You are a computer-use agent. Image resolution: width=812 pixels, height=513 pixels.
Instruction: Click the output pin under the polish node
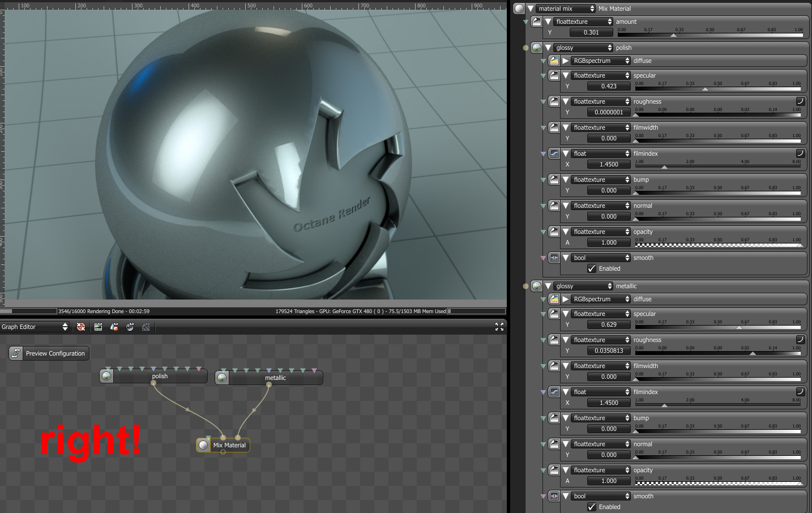(x=153, y=383)
